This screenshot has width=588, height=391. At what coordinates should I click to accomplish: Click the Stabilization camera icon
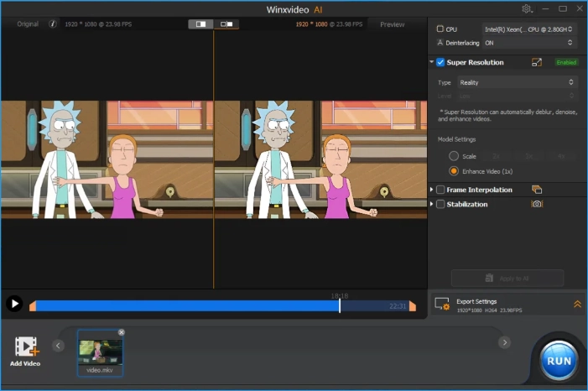pos(537,204)
